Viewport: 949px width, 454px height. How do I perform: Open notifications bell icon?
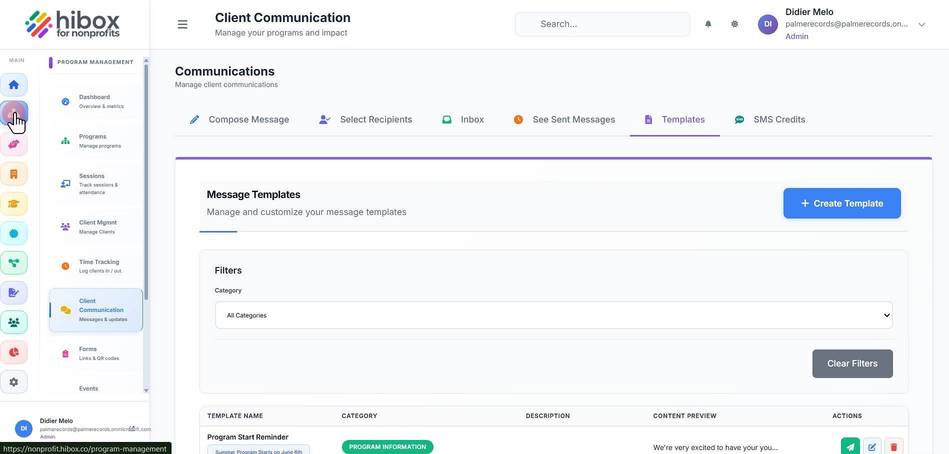[708, 24]
